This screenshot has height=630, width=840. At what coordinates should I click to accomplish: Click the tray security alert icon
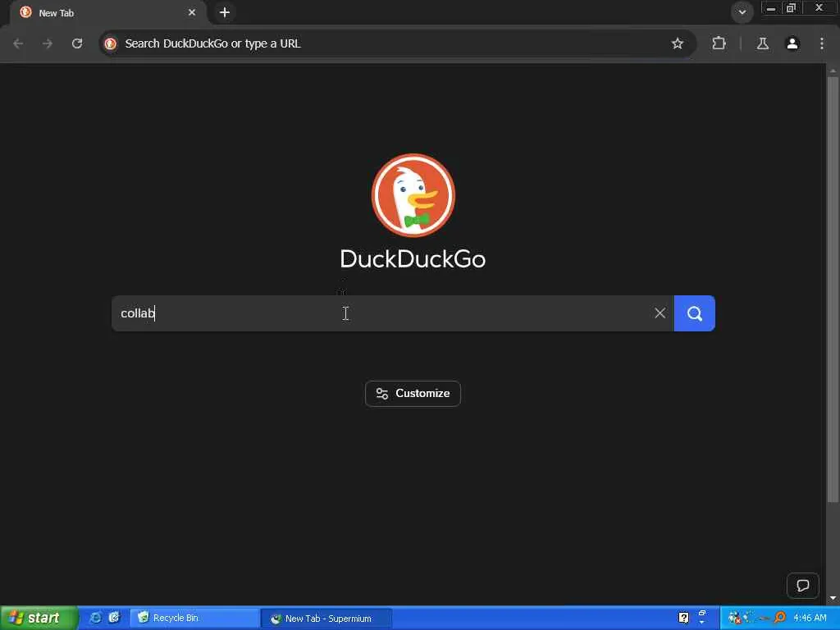tap(733, 618)
